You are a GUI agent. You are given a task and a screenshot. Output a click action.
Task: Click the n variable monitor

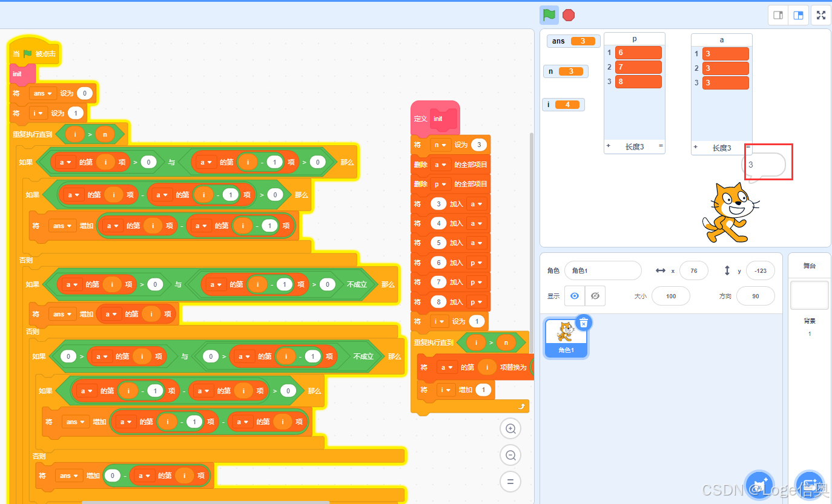[566, 71]
